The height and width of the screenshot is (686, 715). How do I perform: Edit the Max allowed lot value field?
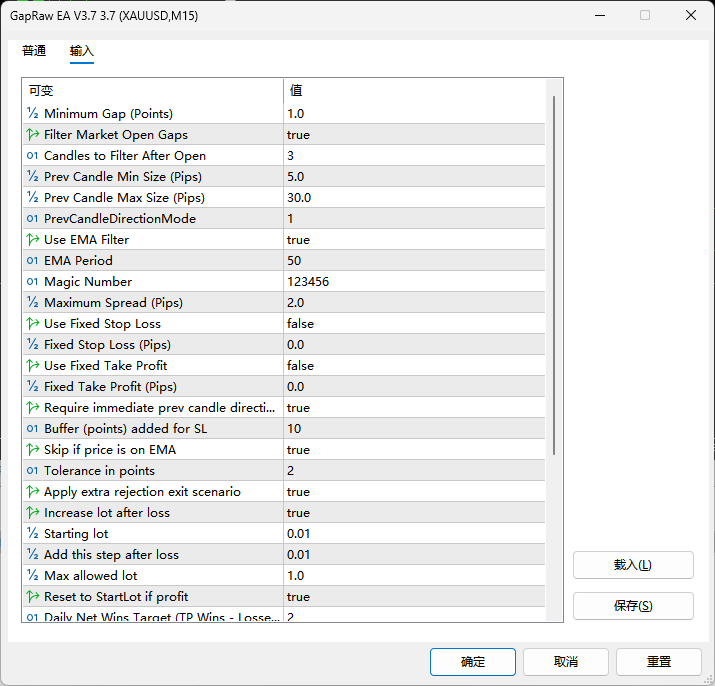click(414, 576)
